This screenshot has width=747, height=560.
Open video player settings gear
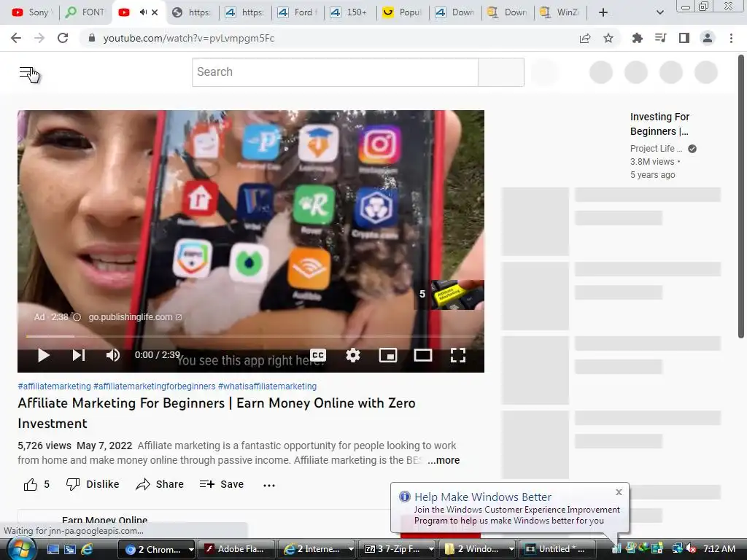[353, 355]
